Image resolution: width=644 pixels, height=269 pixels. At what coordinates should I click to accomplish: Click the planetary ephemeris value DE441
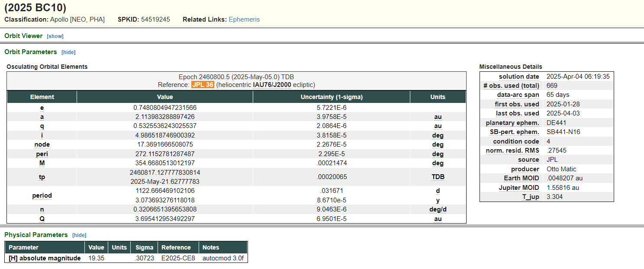(556, 123)
